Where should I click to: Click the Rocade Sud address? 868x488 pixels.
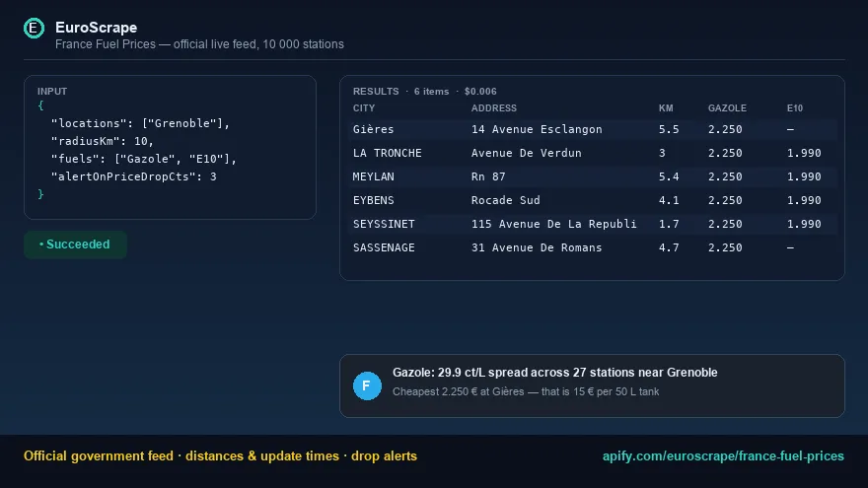[x=505, y=200]
